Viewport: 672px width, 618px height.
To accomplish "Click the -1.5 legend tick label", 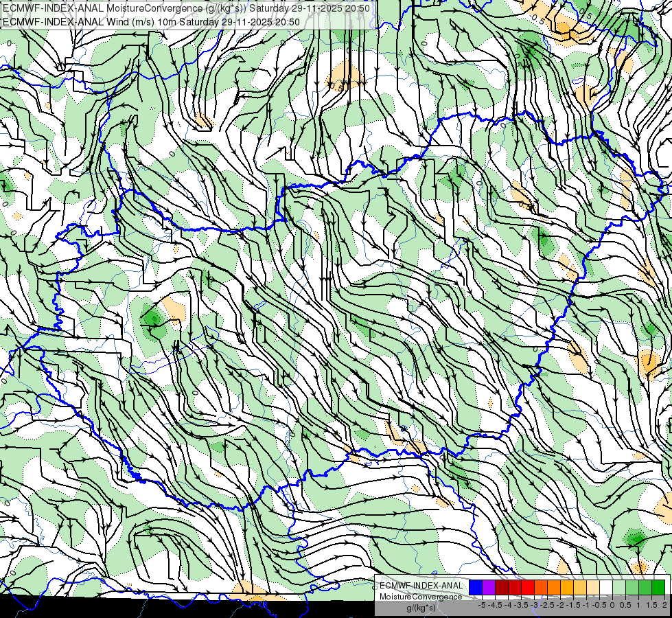I will pyautogui.click(x=573, y=605).
